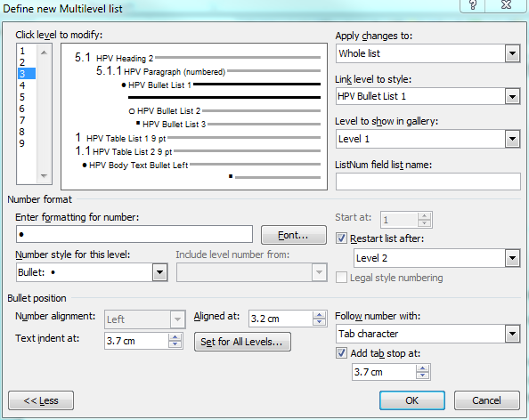Toggle the Legal style numbering checkbox
The width and height of the screenshot is (529, 420).
341,278
